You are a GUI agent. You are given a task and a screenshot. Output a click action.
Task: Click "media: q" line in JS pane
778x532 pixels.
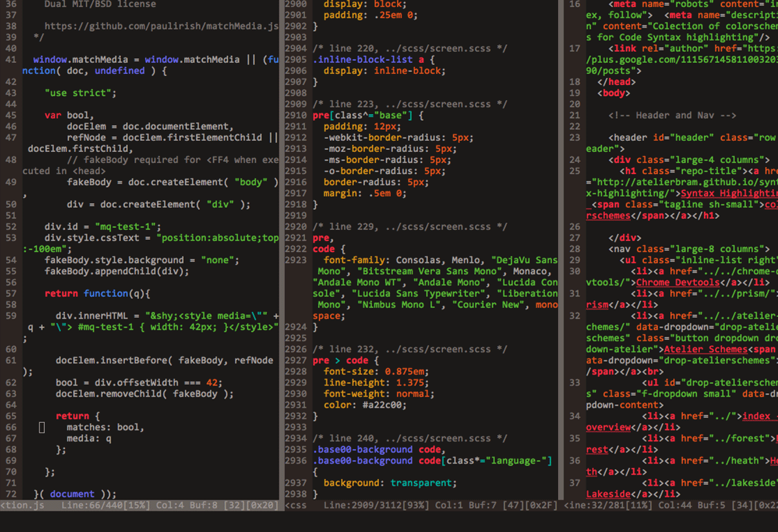click(89, 438)
